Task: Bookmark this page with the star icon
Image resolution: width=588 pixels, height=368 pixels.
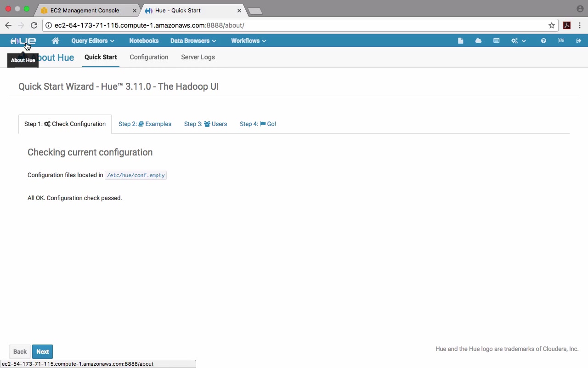Action: [552, 25]
